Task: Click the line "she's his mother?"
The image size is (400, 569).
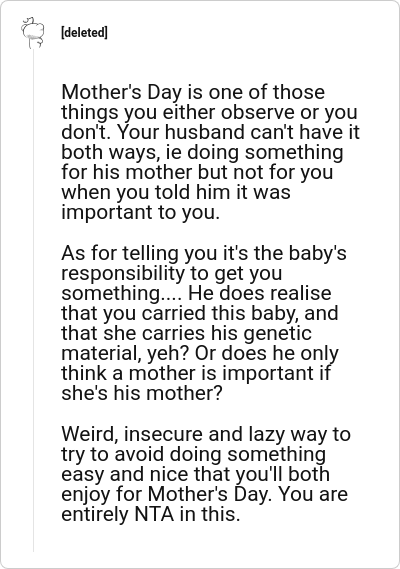Action: point(141,393)
